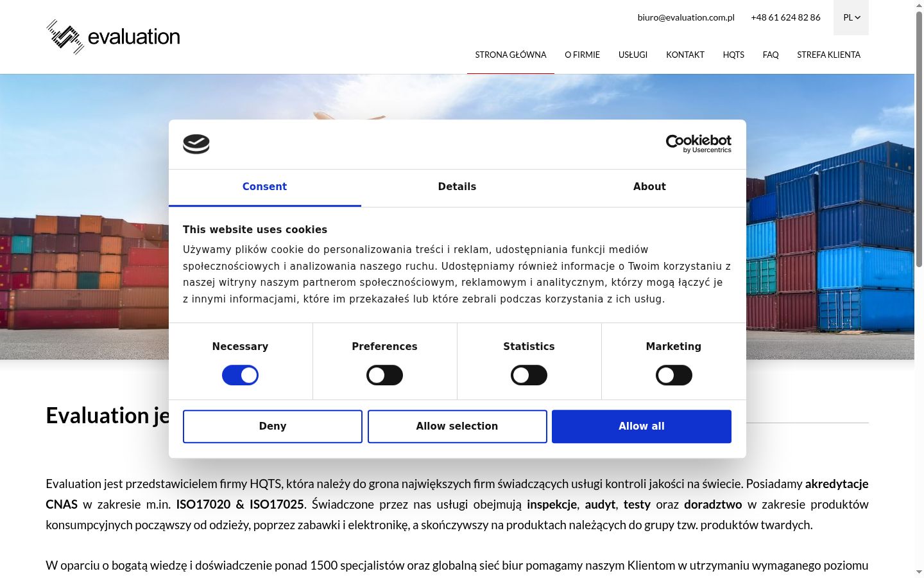Viewport: 924px width, 578px height.
Task: Open the Usługi menu item
Action: [x=633, y=55]
